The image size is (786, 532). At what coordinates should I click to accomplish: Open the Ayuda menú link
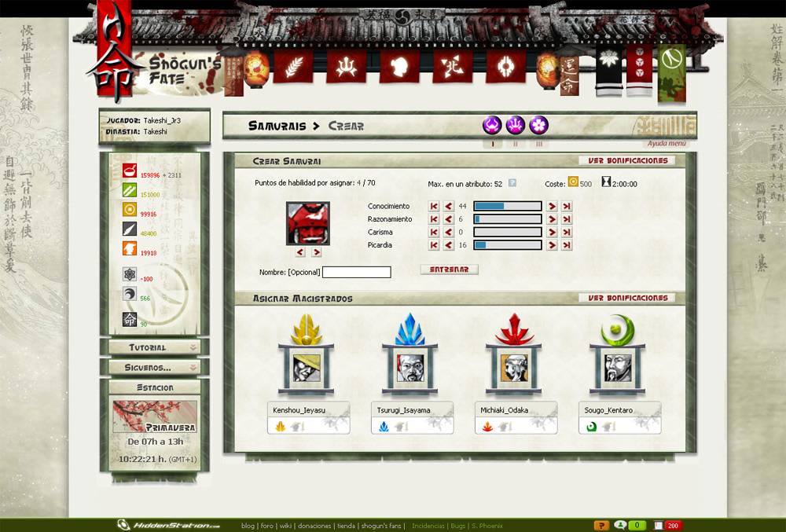click(x=667, y=143)
